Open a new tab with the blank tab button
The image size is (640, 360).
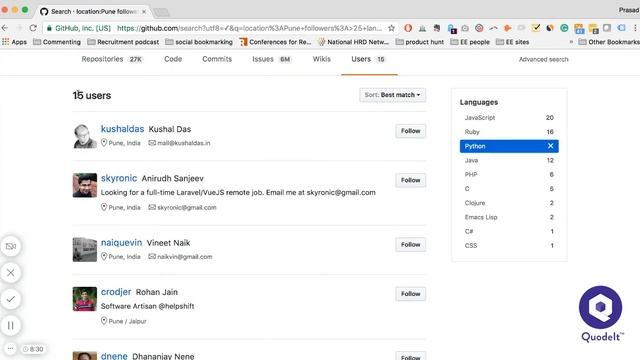[x=162, y=12]
